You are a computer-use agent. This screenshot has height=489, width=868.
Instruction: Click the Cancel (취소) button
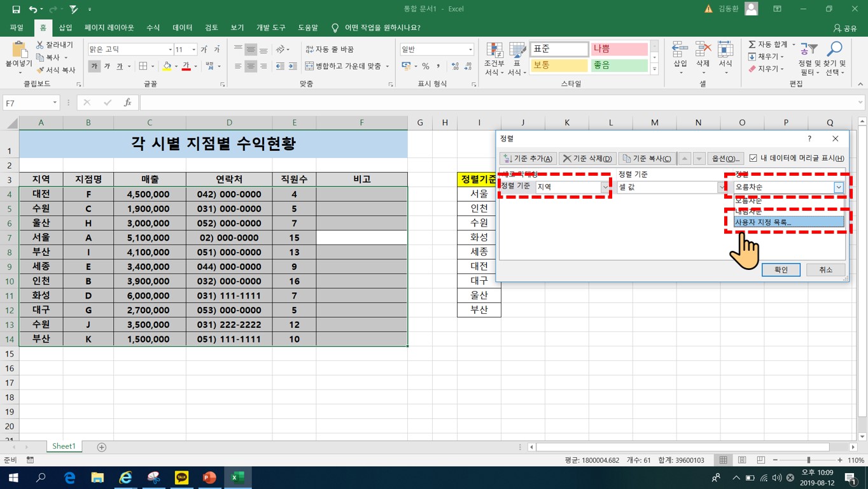[825, 270]
